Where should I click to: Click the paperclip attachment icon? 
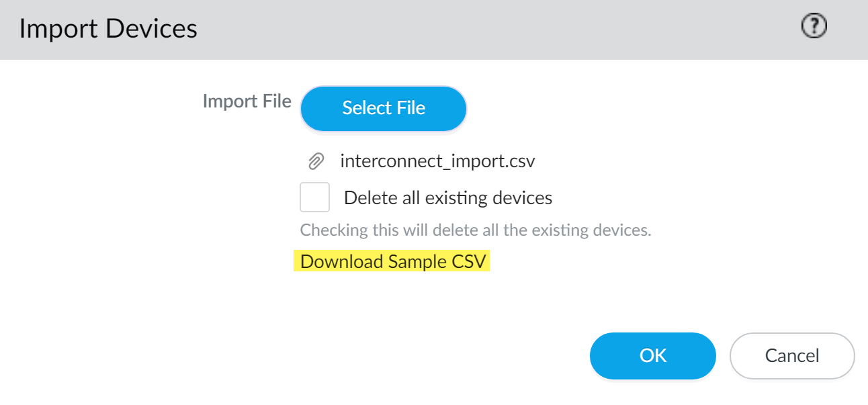316,161
